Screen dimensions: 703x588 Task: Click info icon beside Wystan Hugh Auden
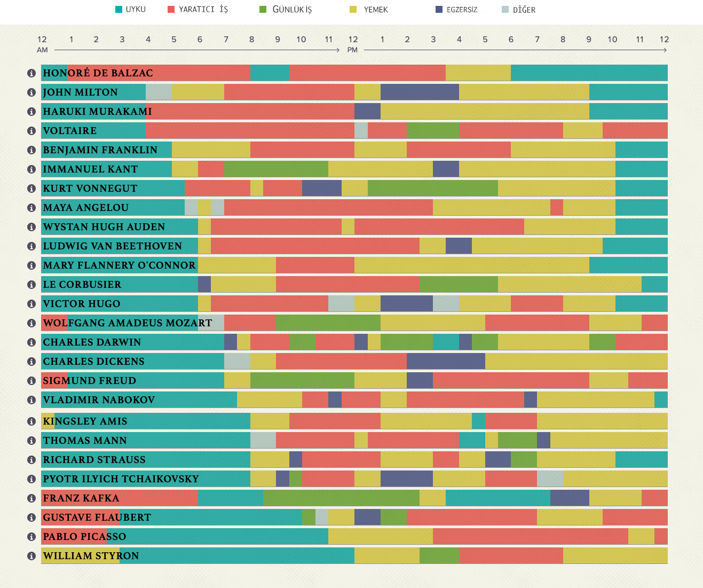coord(31,227)
